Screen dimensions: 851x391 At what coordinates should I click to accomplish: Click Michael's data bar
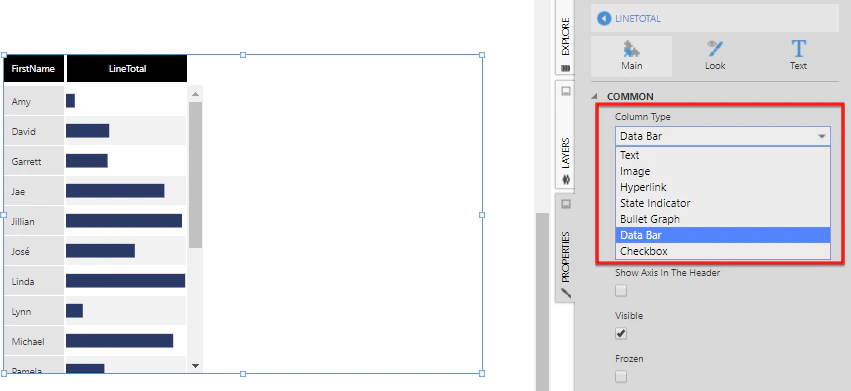click(119, 340)
